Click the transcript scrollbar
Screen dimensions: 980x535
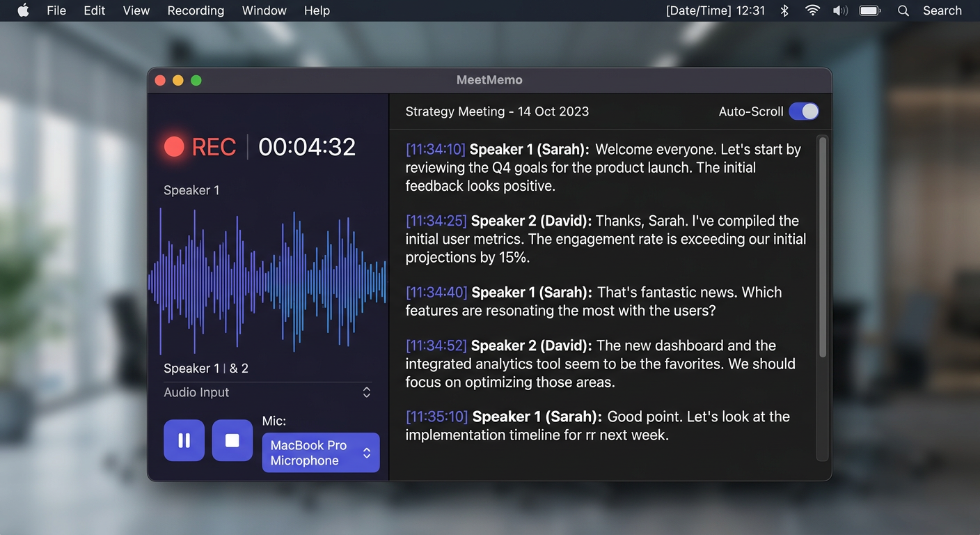pyautogui.click(x=822, y=247)
